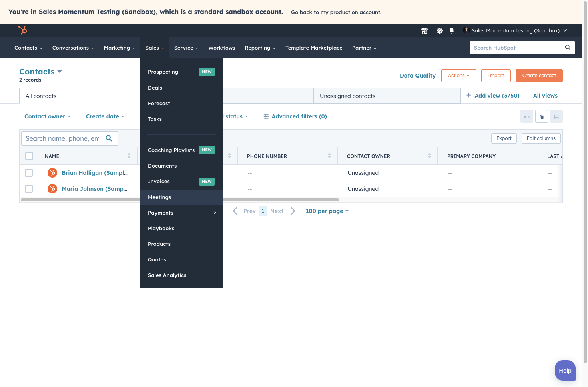Click Maria Johnson's avatar icon

pyautogui.click(x=52, y=189)
